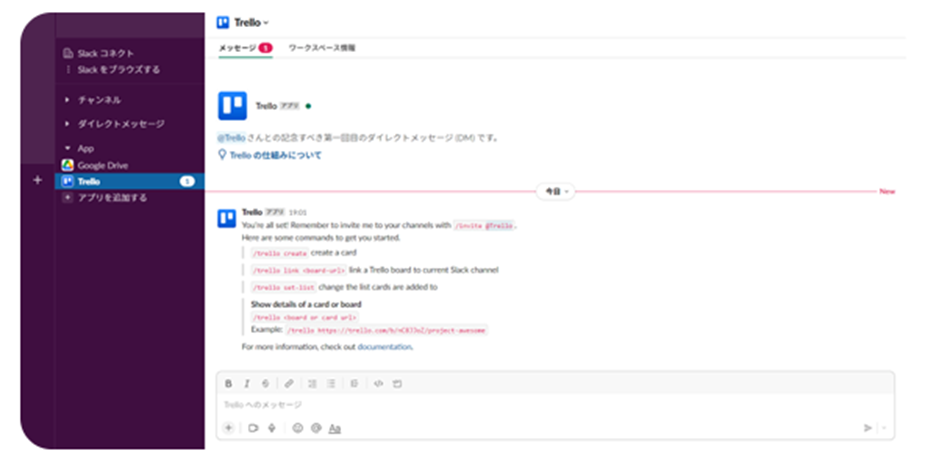
Task: Record an audio clip with microphone icon
Action: coord(271,428)
